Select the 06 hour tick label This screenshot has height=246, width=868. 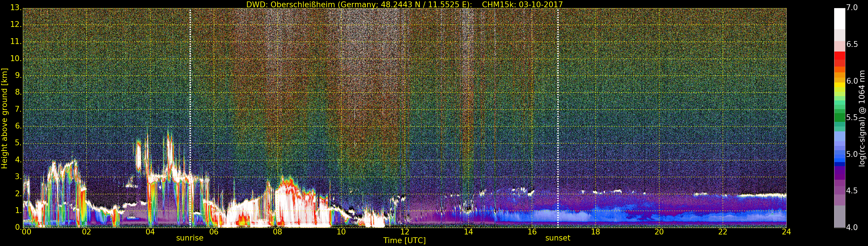point(214,232)
